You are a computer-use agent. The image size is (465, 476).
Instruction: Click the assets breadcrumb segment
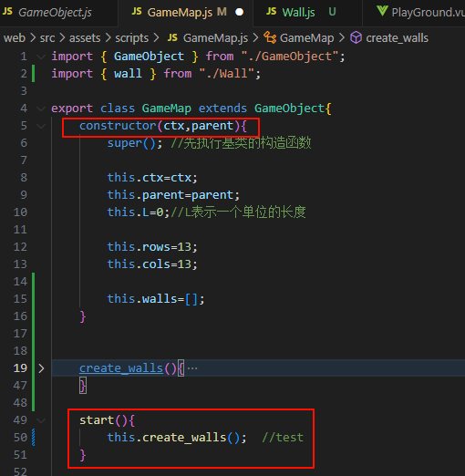85,38
